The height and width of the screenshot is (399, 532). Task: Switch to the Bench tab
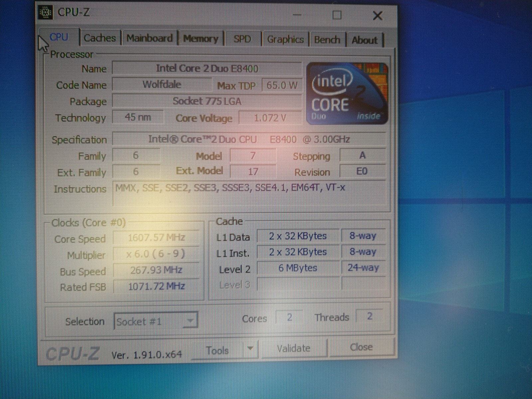[327, 40]
